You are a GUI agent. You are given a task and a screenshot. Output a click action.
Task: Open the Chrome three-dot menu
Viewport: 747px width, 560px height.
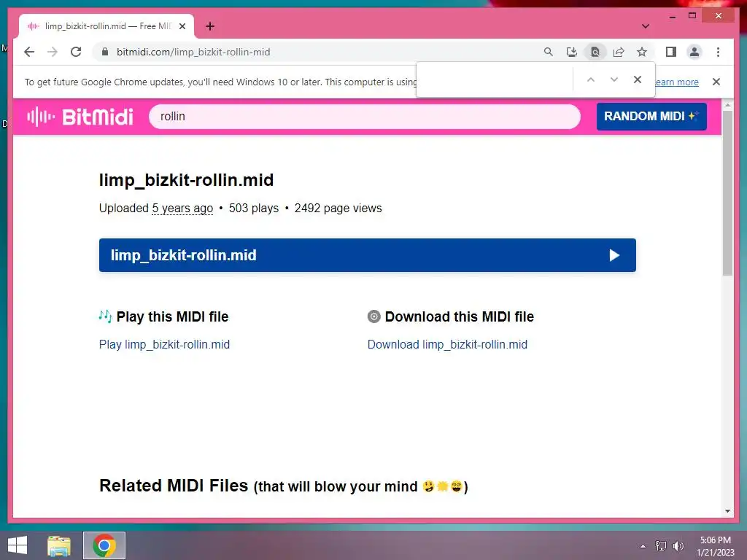point(718,52)
